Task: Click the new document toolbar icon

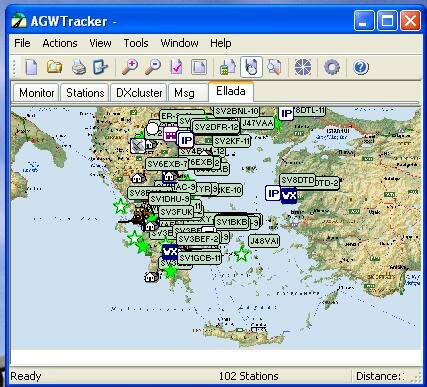Action: click(31, 67)
